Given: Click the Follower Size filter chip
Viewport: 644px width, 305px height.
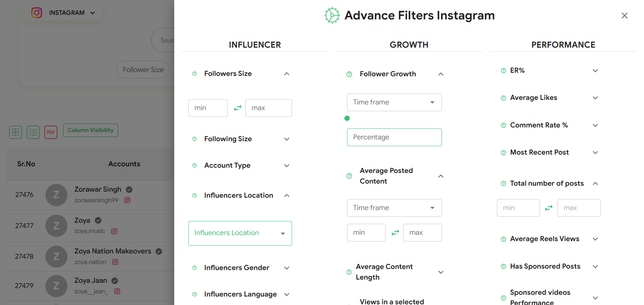Looking at the screenshot, I should [143, 70].
